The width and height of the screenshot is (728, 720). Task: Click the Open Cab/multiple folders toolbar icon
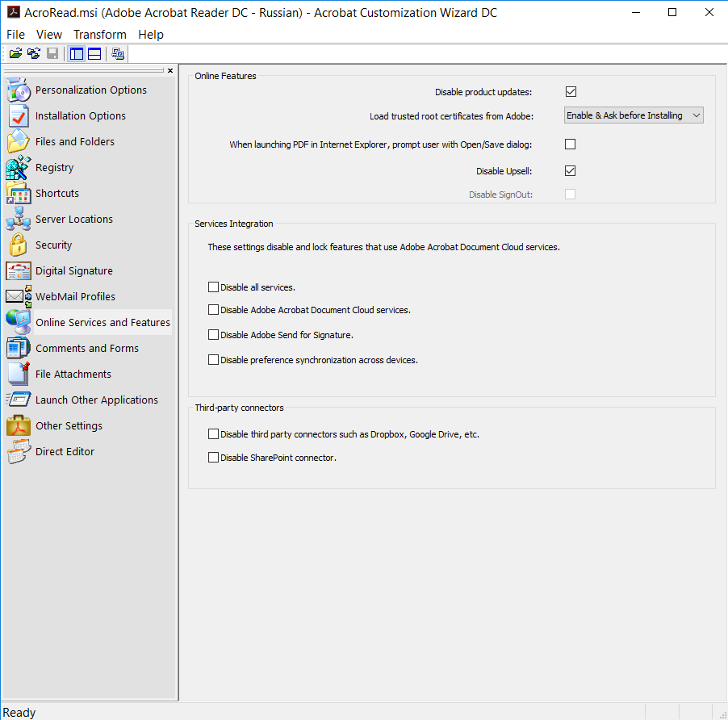33,54
